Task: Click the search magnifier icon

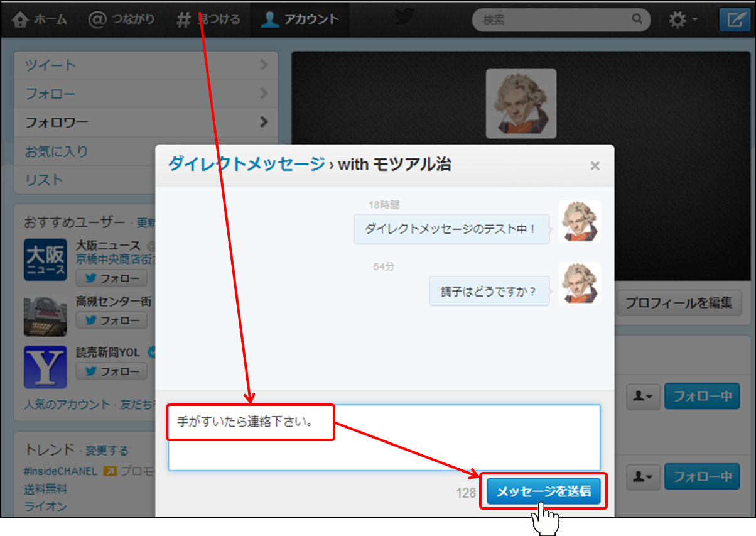Action: [x=637, y=19]
